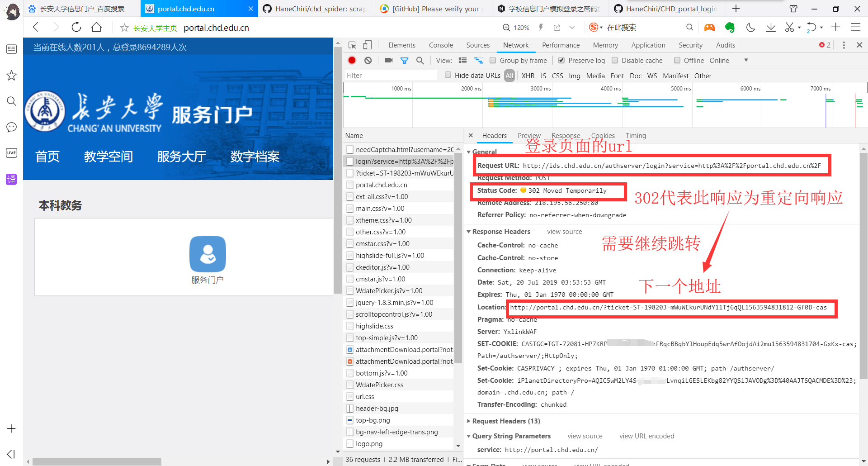Toggle DevTools device toolbar icon

[x=367, y=45]
